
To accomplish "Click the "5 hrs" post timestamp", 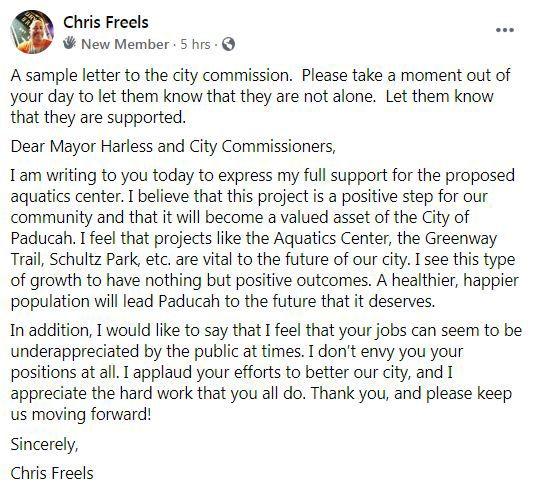I will [195, 44].
